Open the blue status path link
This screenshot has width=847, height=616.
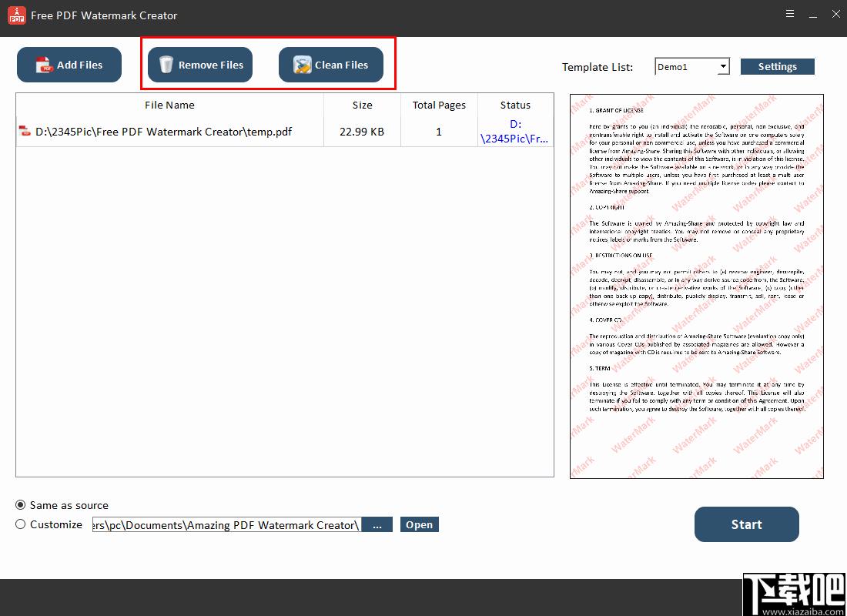pyautogui.click(x=515, y=132)
